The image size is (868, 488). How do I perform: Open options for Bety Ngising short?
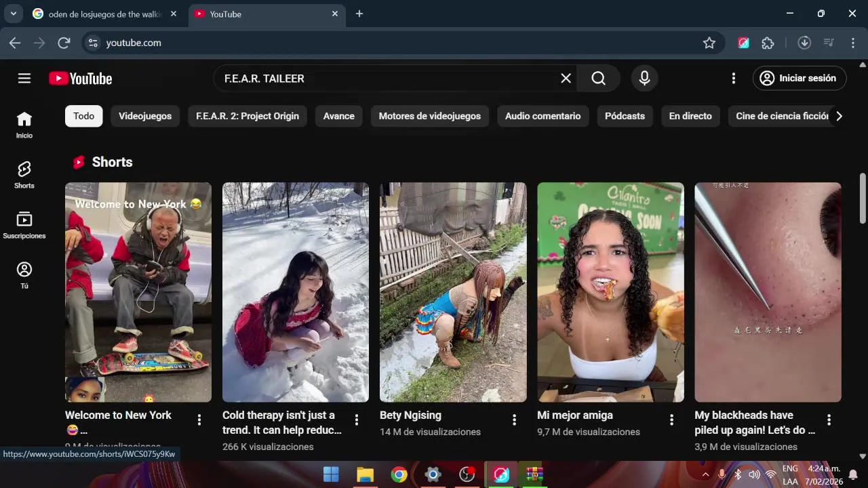[x=514, y=420]
